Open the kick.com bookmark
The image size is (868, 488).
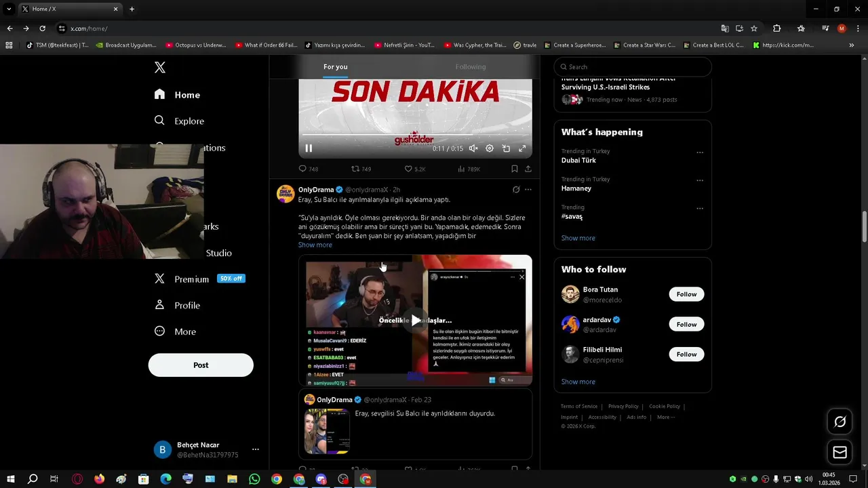[783, 45]
